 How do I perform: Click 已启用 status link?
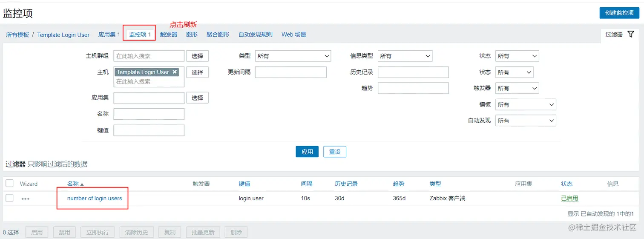[569, 198]
